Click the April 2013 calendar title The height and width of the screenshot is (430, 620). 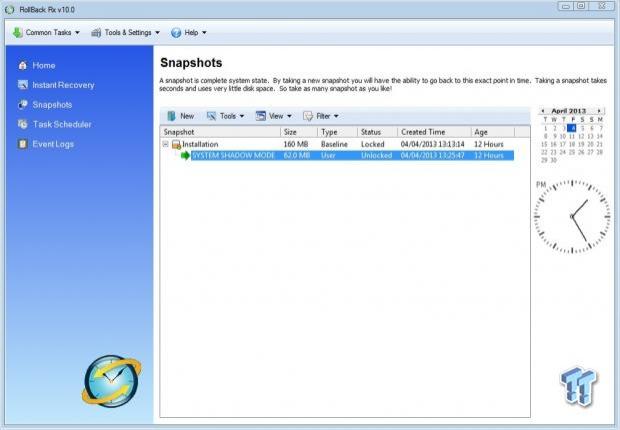pos(569,111)
